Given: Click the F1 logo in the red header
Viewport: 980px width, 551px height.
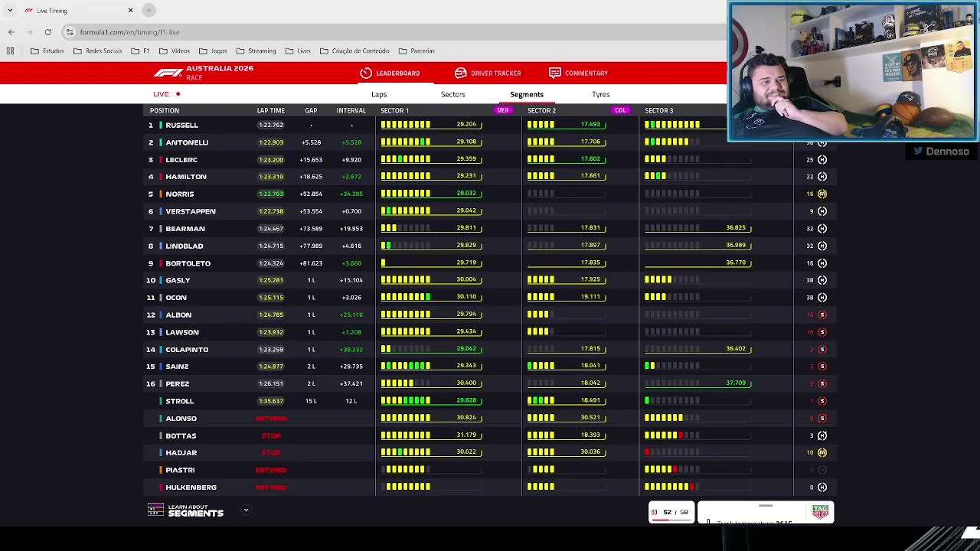Looking at the screenshot, I should 168,73.
